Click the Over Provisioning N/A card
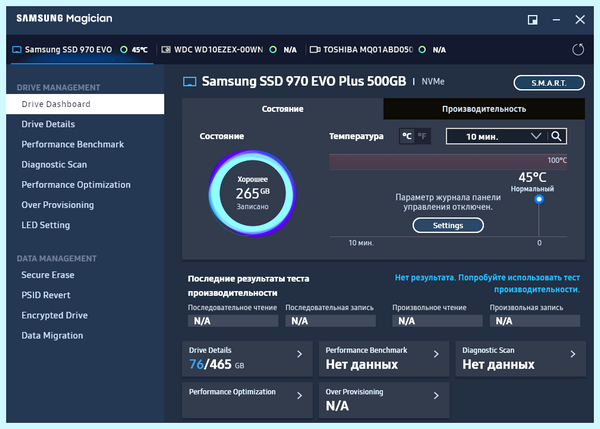Screen dimensions: 600x429 click(x=384, y=400)
